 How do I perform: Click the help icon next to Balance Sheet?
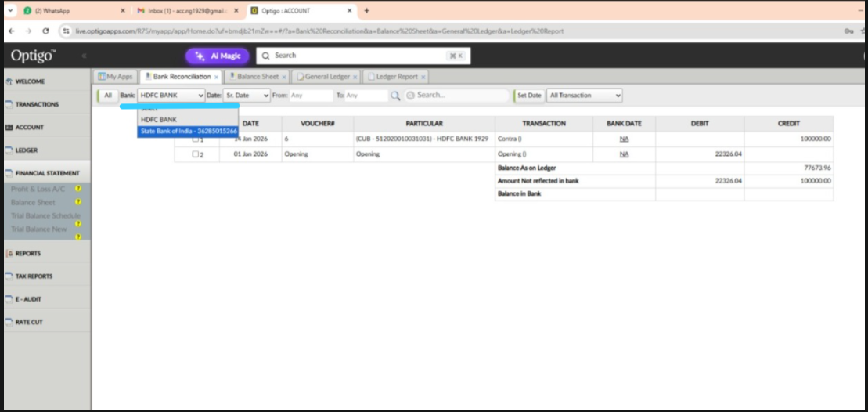78,202
